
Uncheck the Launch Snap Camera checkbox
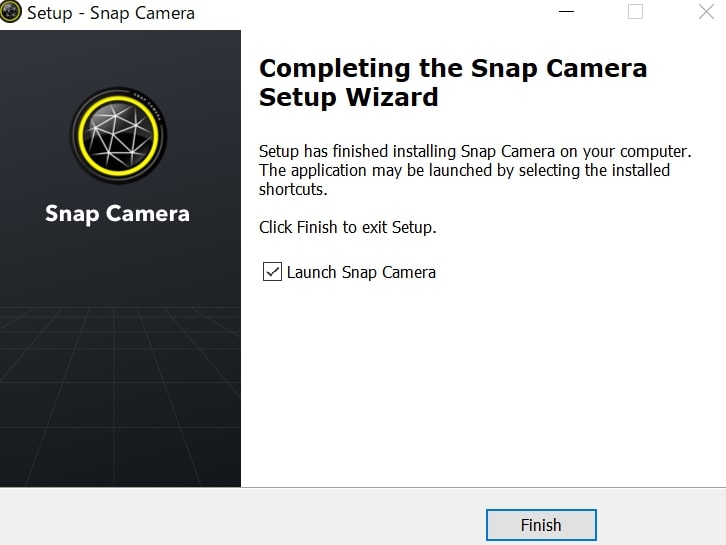[272, 272]
